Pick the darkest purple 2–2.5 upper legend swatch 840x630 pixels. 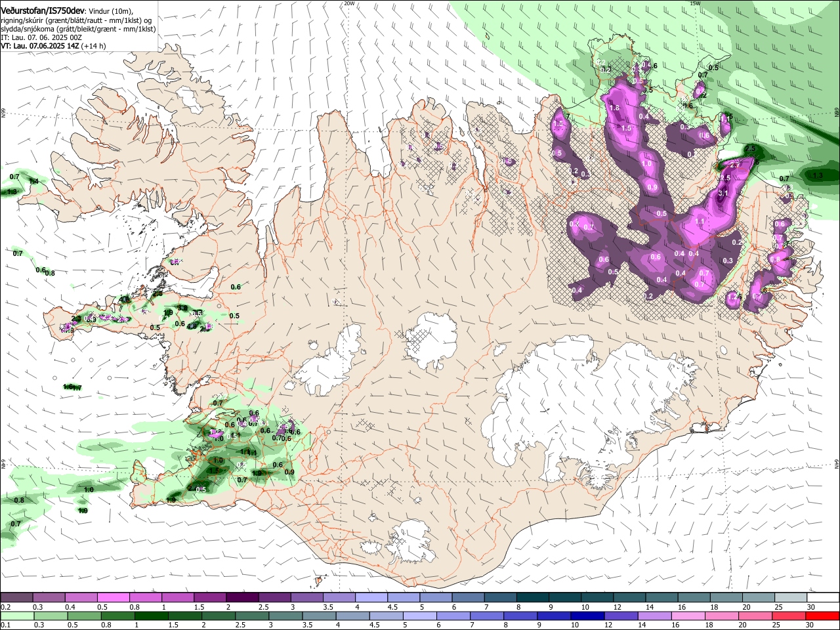click(242, 598)
